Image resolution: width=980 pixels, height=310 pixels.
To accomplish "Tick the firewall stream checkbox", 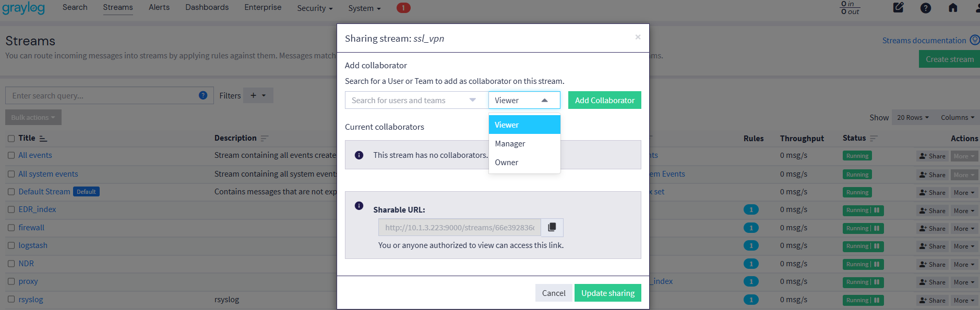I will [11, 228].
